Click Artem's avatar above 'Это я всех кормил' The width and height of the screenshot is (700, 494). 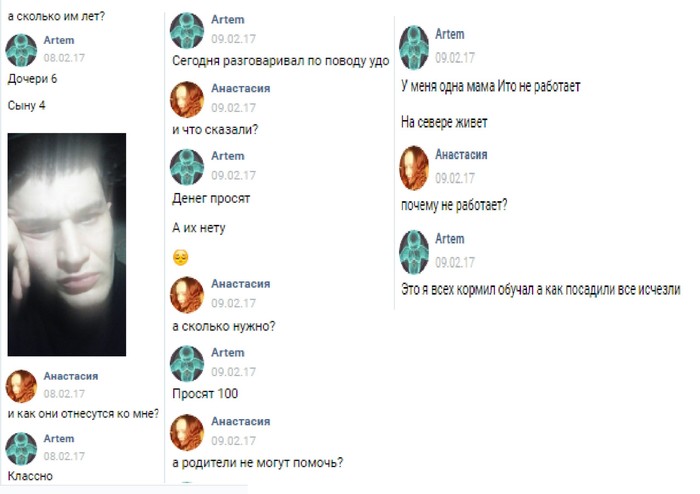point(414,252)
